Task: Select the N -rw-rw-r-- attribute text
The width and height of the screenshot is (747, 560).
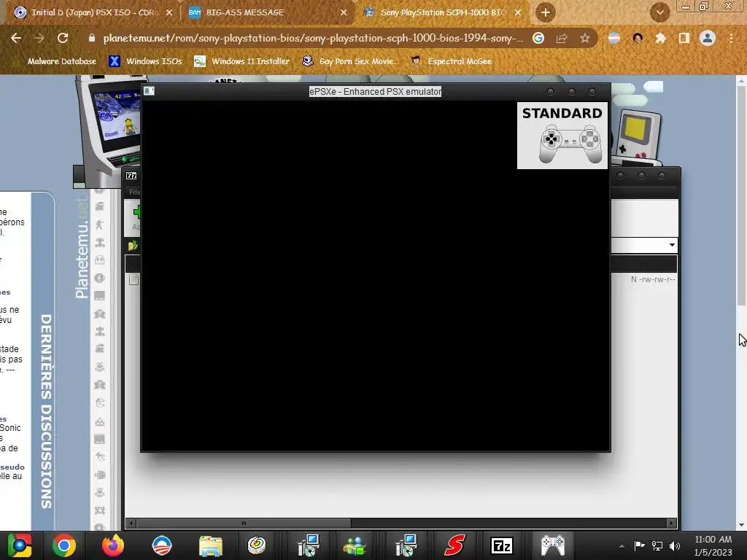Action: 653,279
